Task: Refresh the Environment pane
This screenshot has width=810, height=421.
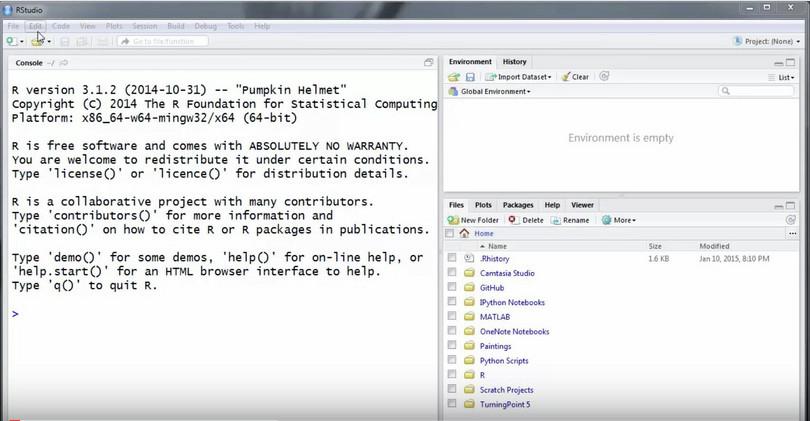Action: click(604, 77)
